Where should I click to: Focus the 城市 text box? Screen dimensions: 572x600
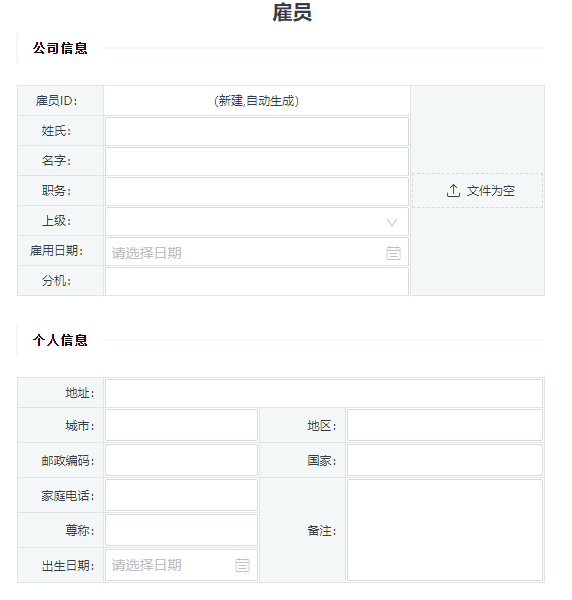181,425
